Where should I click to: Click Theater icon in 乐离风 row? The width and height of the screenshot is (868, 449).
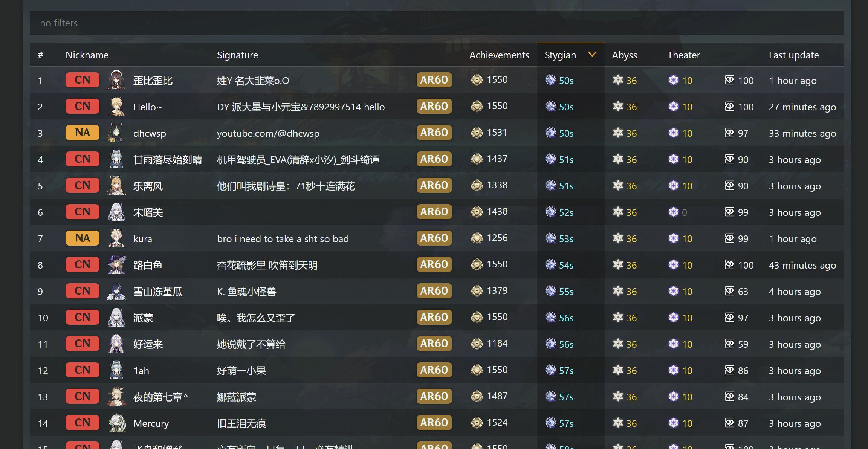(x=674, y=185)
